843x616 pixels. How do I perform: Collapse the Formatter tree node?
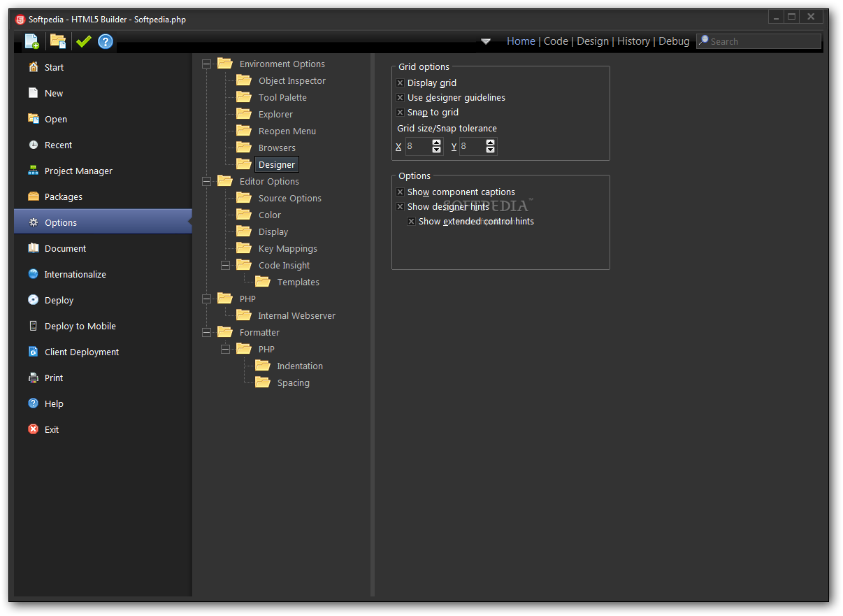[206, 332]
